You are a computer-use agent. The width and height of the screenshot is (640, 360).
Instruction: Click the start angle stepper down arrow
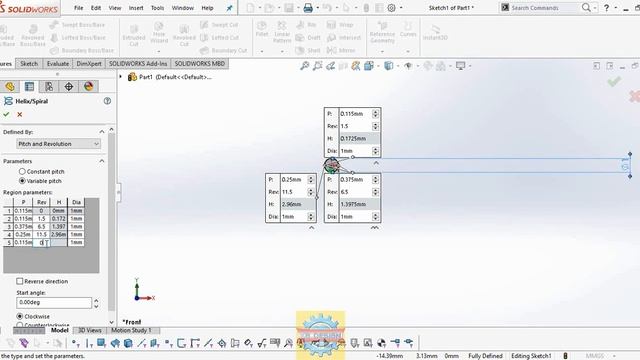[x=96, y=306]
